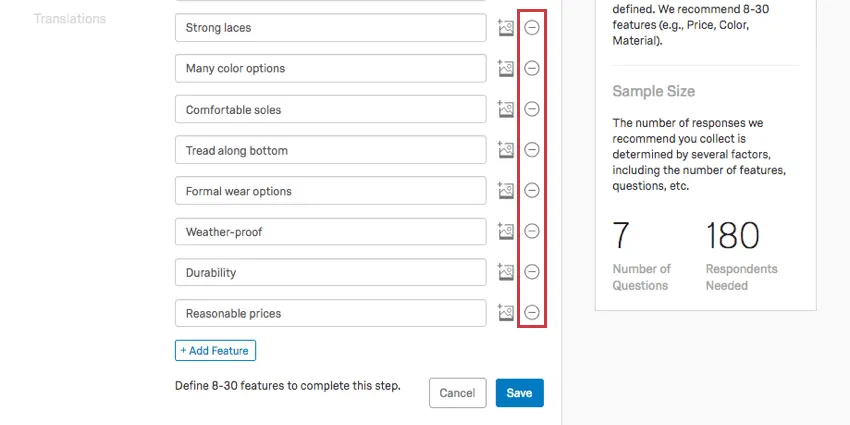Remove the Formal wear options feature
The width and height of the screenshot is (850, 425).
[532, 190]
